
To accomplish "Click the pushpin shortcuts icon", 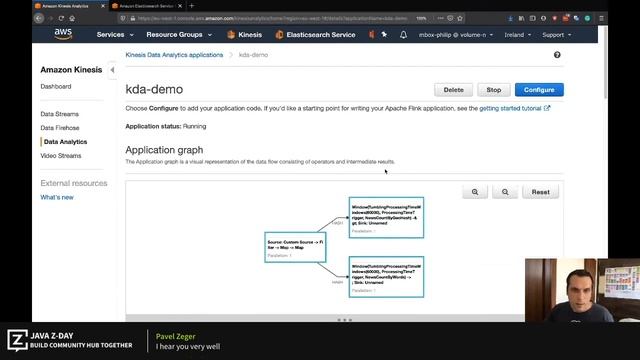I will click(x=384, y=35).
